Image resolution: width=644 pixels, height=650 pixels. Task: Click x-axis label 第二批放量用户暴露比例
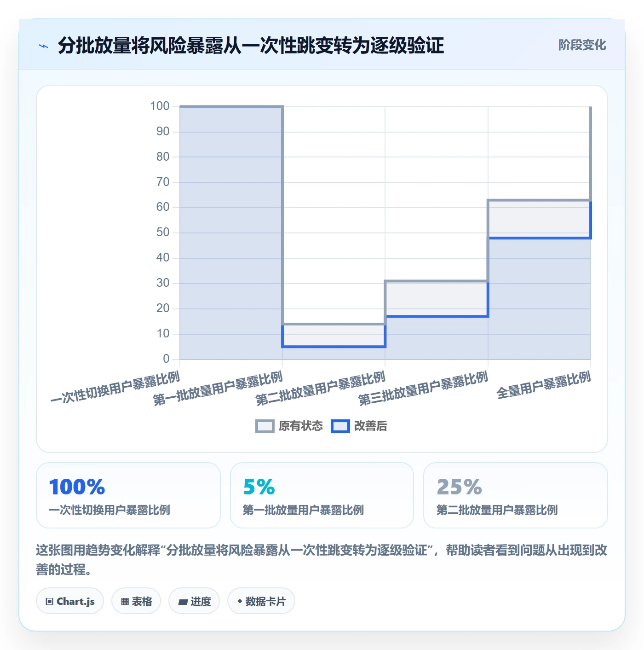tap(321, 389)
